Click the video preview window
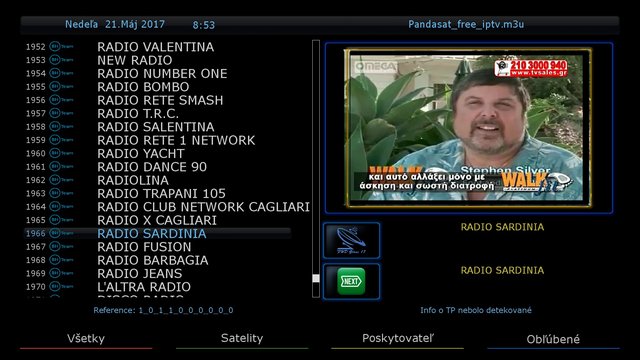Image resolution: width=640 pixels, height=360 pixels. [469, 128]
